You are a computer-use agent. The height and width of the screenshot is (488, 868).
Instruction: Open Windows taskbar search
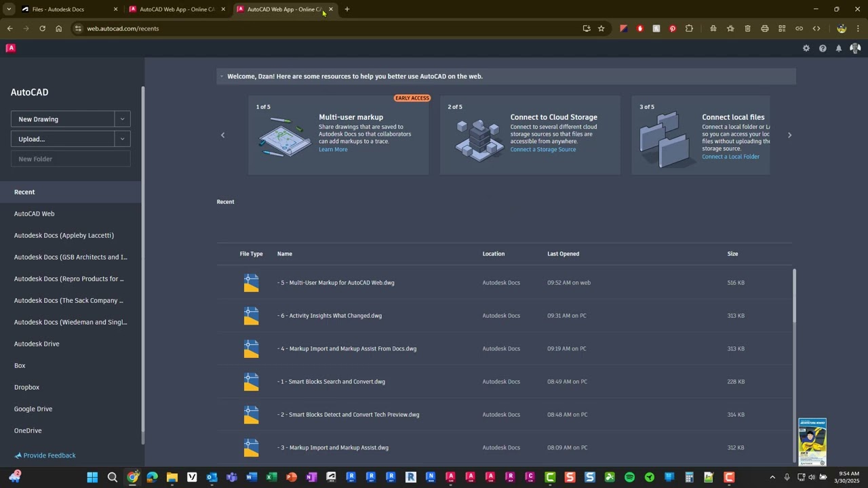pyautogui.click(x=113, y=477)
